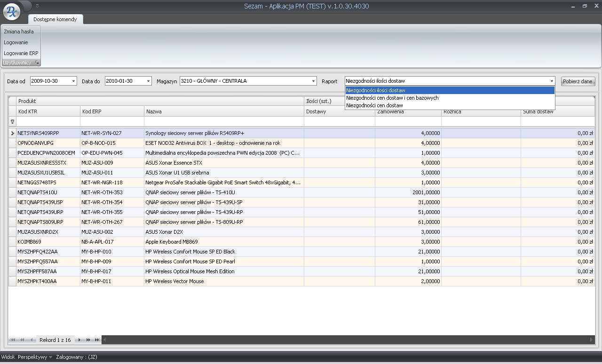Select the MYSZHPKT400AA code cell
Image resolution: width=602 pixels, height=364 pixels.
[x=48, y=281]
